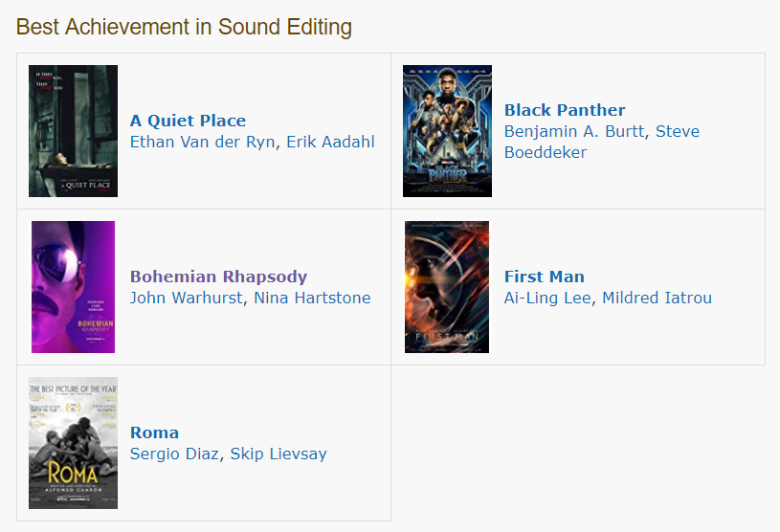Click the A Quiet Place title link

click(x=188, y=121)
